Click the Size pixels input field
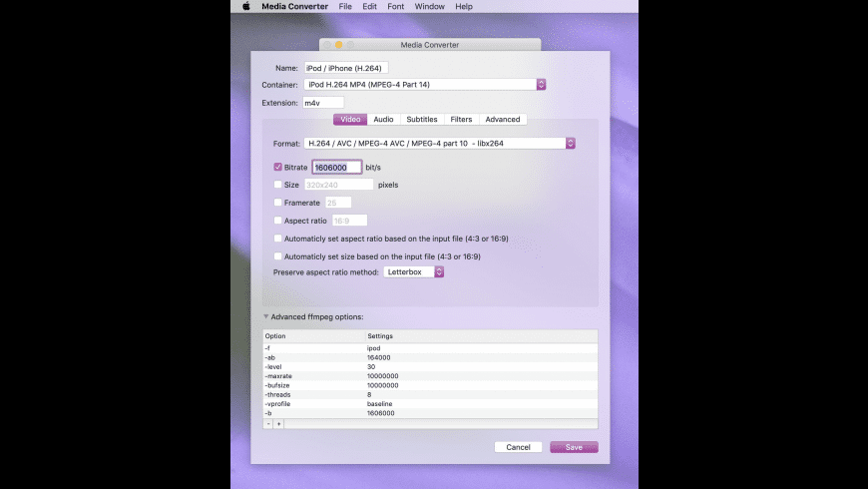 click(x=339, y=185)
